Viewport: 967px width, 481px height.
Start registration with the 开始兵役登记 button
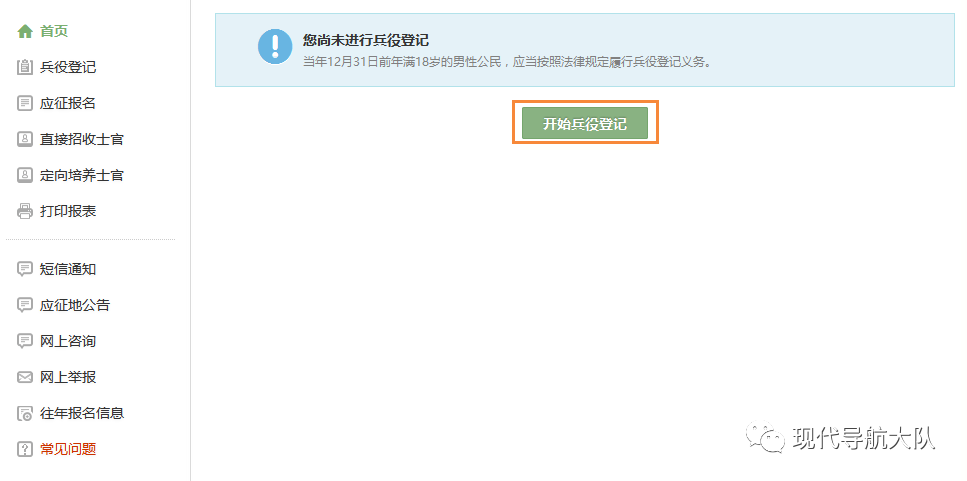[x=585, y=123]
